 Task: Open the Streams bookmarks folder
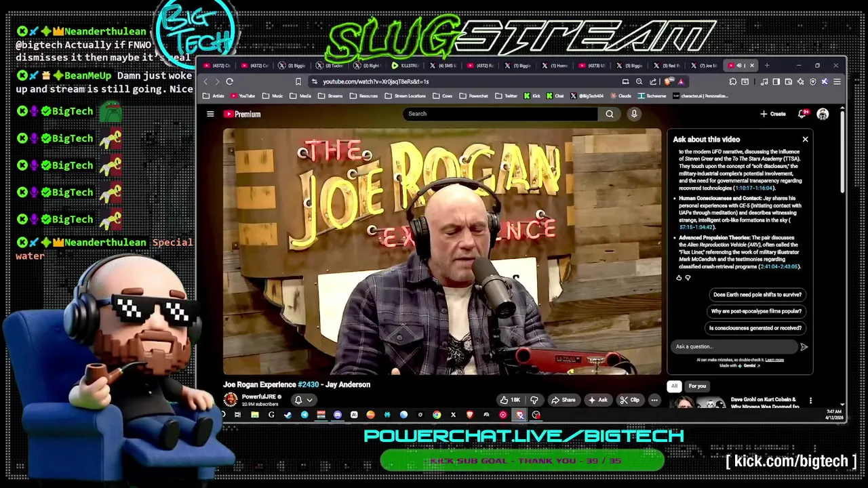(330, 96)
